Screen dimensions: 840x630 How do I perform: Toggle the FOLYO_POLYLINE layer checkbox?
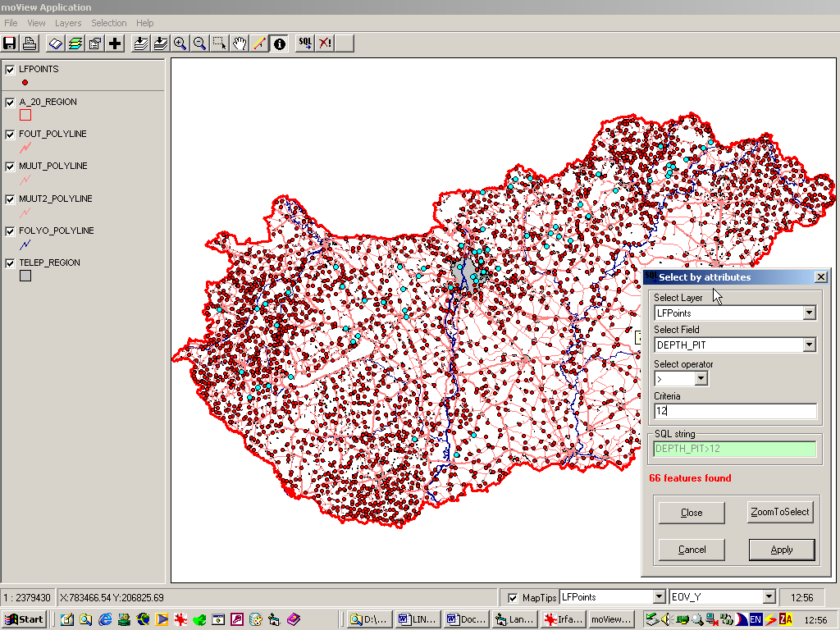tap(10, 231)
